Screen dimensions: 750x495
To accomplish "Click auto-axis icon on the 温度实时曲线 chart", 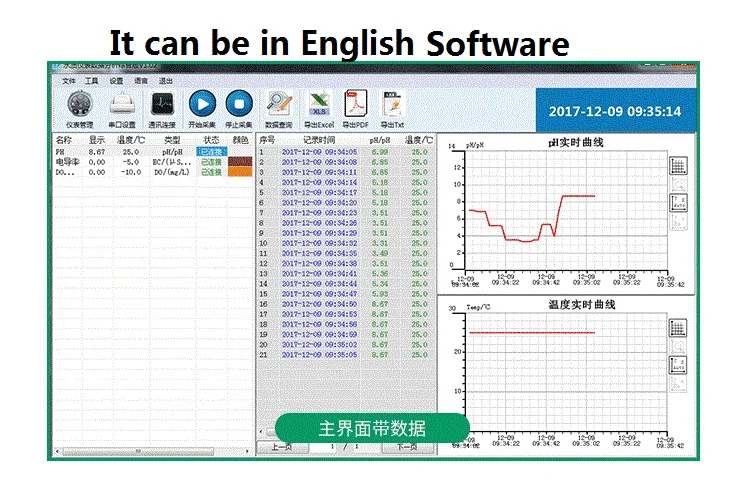I will click(x=678, y=365).
